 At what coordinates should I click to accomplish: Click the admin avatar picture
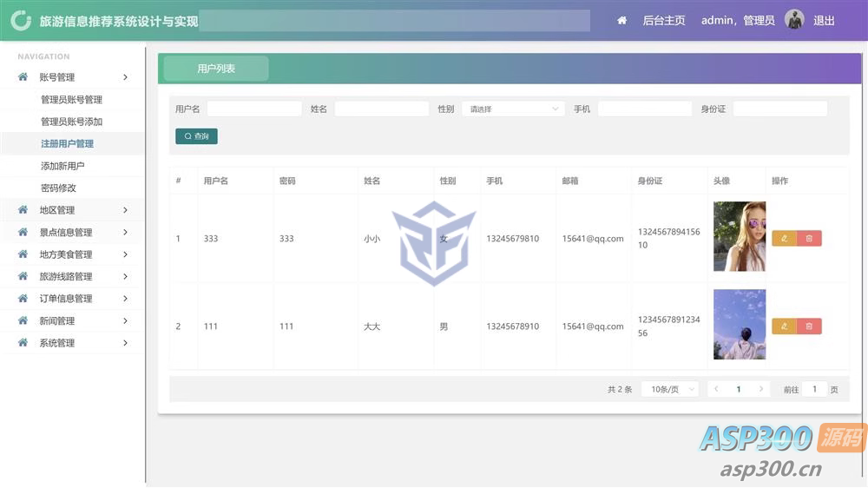[794, 20]
